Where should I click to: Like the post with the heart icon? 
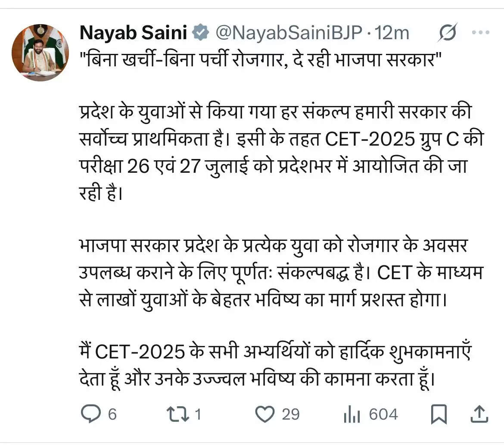click(264, 414)
